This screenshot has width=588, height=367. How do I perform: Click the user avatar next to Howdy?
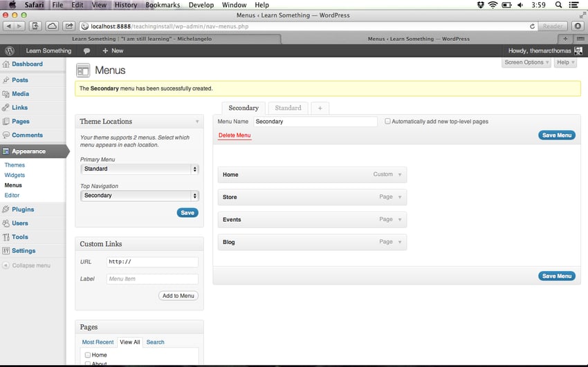tap(578, 51)
